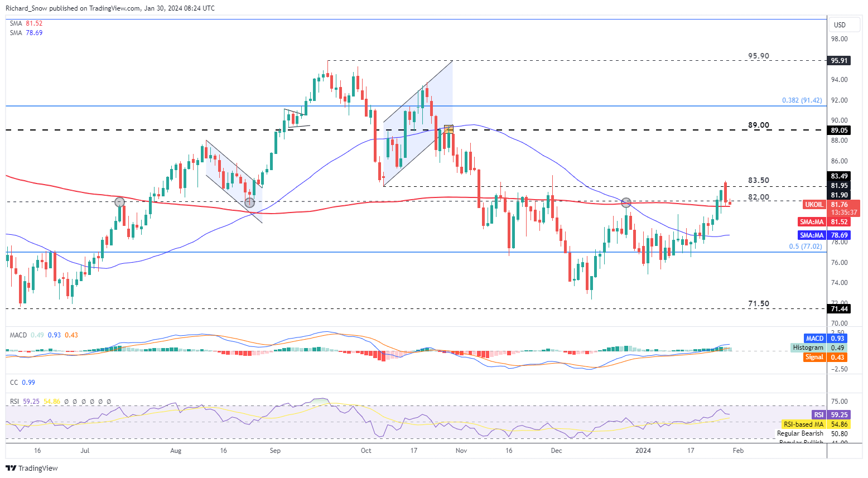Click the blue MACD 0.93 axis tag
The height and width of the screenshot is (478, 868).
tap(826, 338)
